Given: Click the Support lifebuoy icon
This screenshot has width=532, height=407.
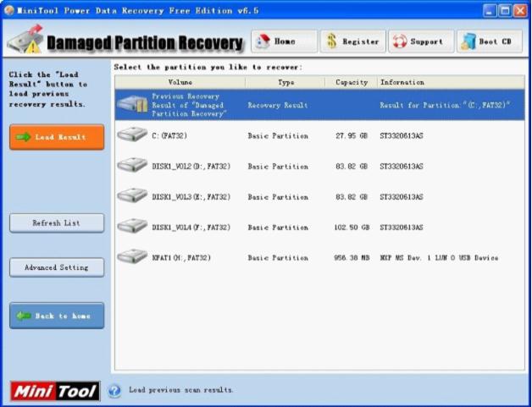Looking at the screenshot, I should tap(400, 41).
